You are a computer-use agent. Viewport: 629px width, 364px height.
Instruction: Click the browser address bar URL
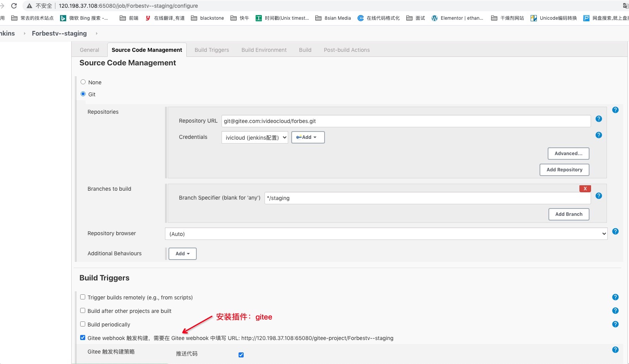(128, 6)
